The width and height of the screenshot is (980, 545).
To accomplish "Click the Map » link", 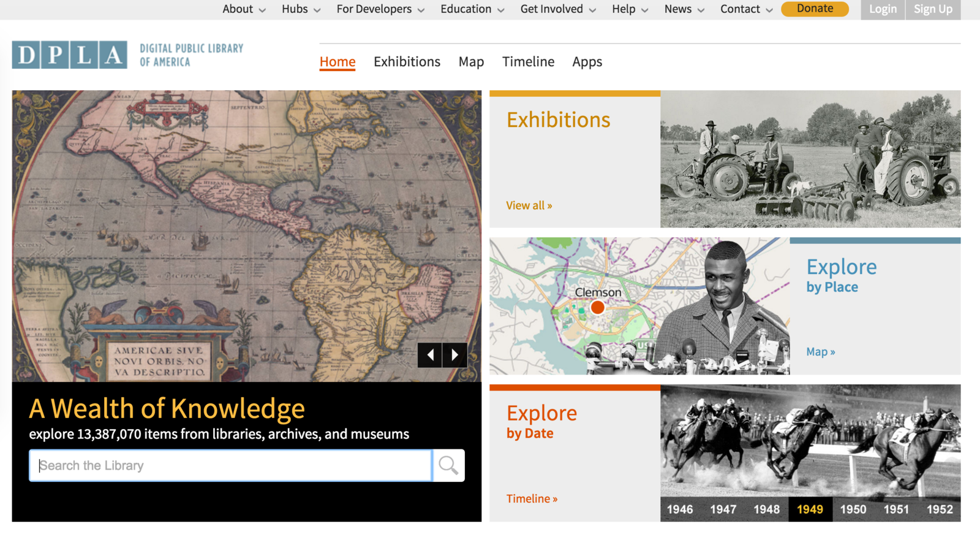I will [821, 352].
